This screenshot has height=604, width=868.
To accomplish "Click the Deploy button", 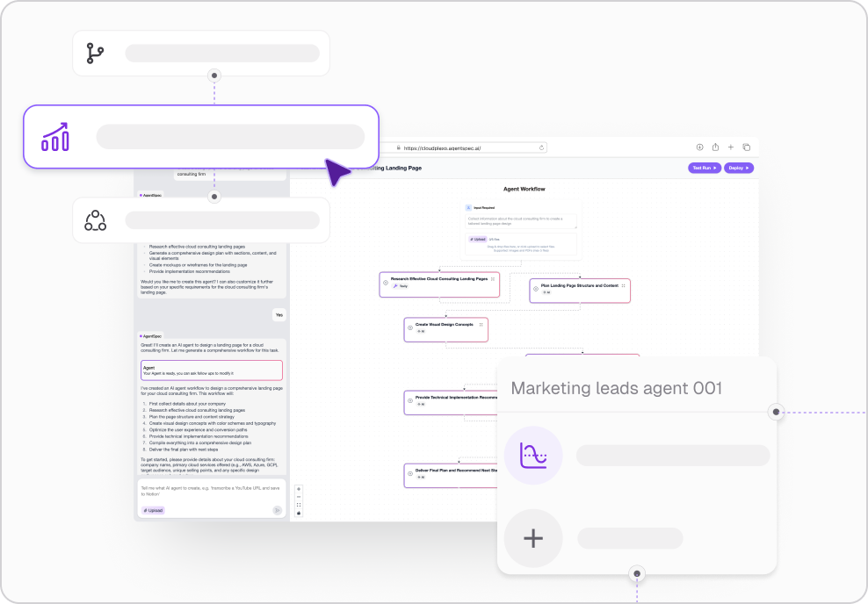I will point(738,168).
